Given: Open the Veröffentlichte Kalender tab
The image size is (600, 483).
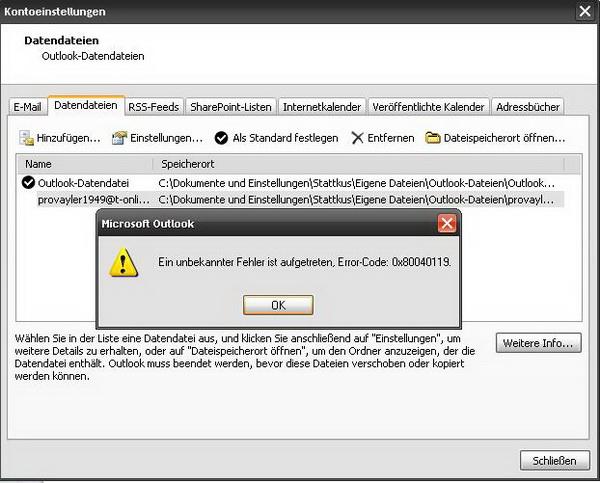Looking at the screenshot, I should click(x=428, y=107).
